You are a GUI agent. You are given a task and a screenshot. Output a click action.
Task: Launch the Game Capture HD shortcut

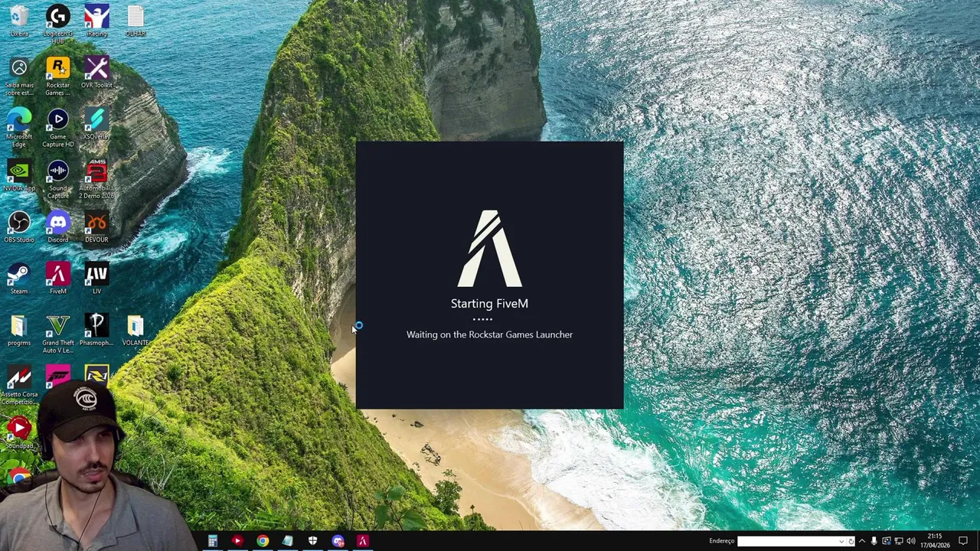57,128
